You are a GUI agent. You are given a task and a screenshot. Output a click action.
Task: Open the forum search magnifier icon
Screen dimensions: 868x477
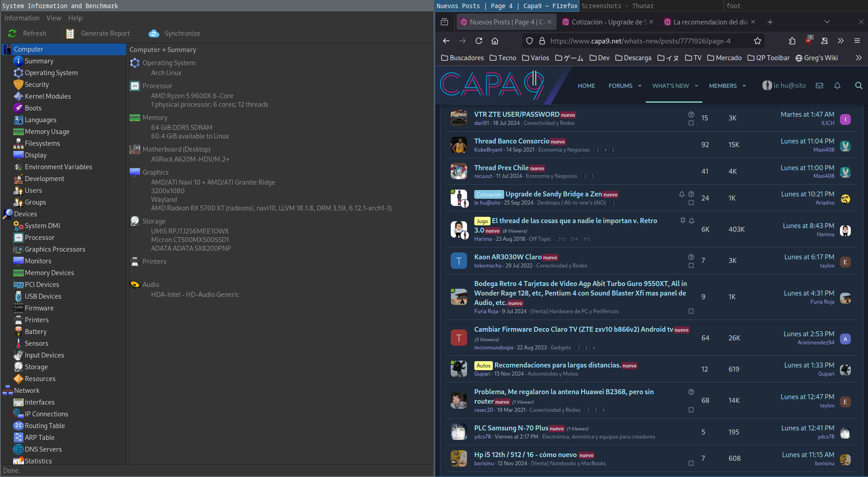(x=858, y=86)
